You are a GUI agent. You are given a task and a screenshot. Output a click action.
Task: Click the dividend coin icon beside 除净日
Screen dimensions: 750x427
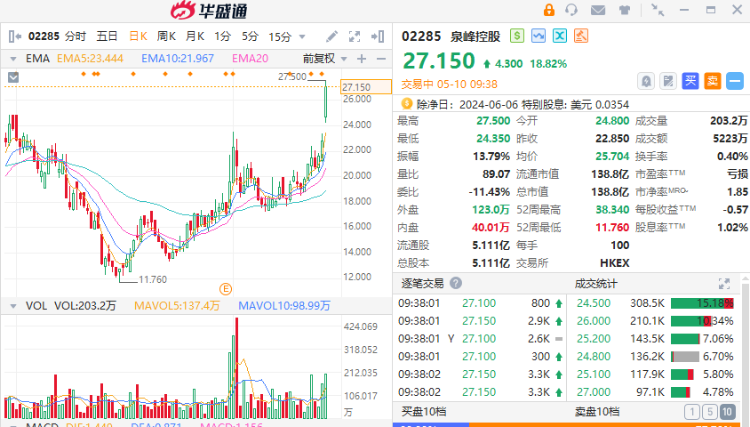click(407, 104)
